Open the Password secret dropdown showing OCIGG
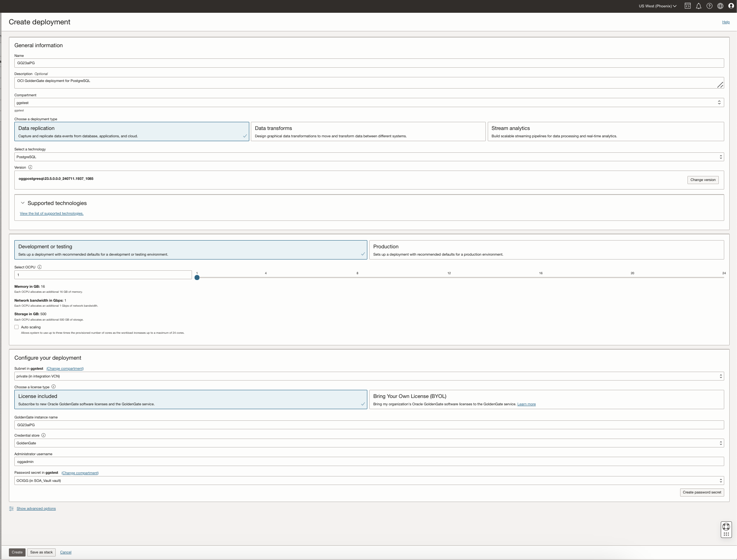Image resolution: width=737 pixels, height=560 pixels. 369,481
